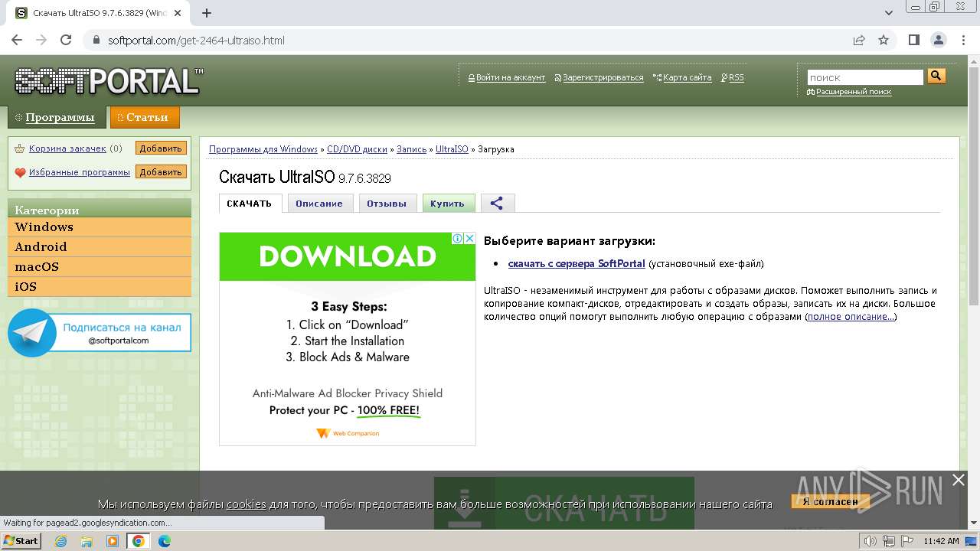Switch to the Скачать tab
Image resolution: width=980 pixels, height=551 pixels.
coord(250,204)
